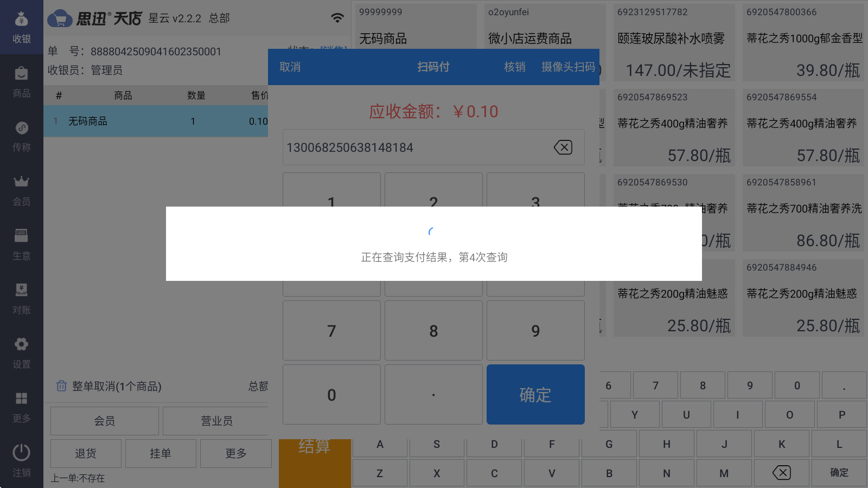This screenshot has width=868, height=488.
Task: Click the 挂单 hold order button
Action: (x=161, y=453)
